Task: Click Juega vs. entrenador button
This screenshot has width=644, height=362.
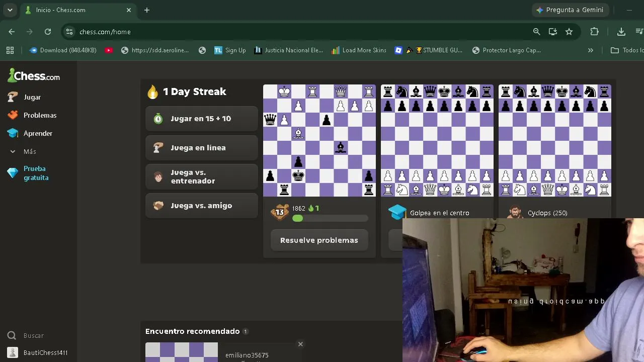Action: [202, 176]
